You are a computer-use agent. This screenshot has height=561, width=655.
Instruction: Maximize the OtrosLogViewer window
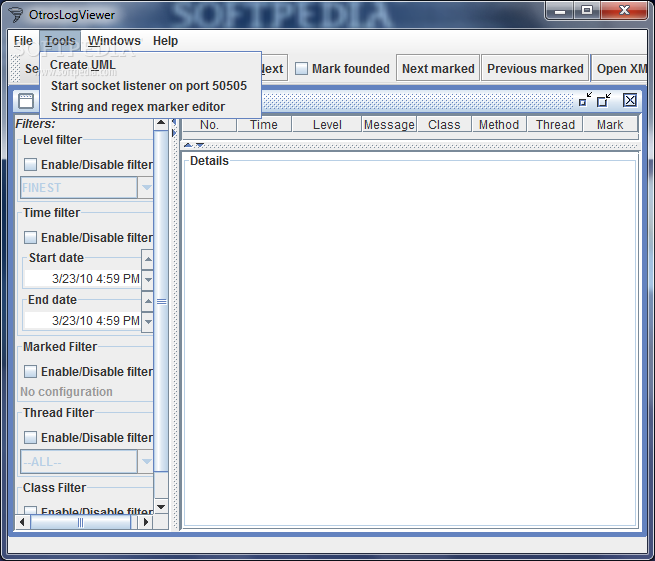tap(587, 10)
